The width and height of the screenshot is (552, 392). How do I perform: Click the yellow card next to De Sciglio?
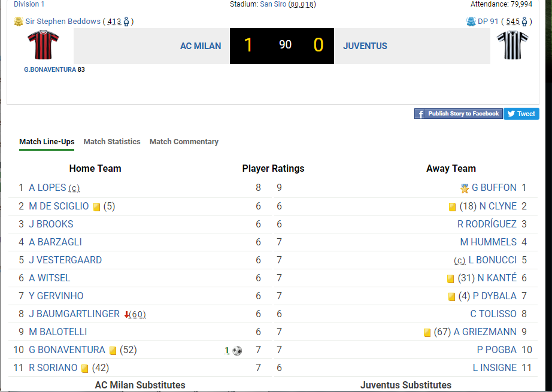point(96,207)
